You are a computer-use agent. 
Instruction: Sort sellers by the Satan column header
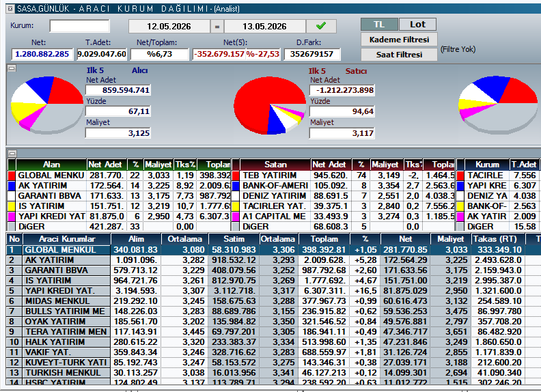tap(275, 165)
